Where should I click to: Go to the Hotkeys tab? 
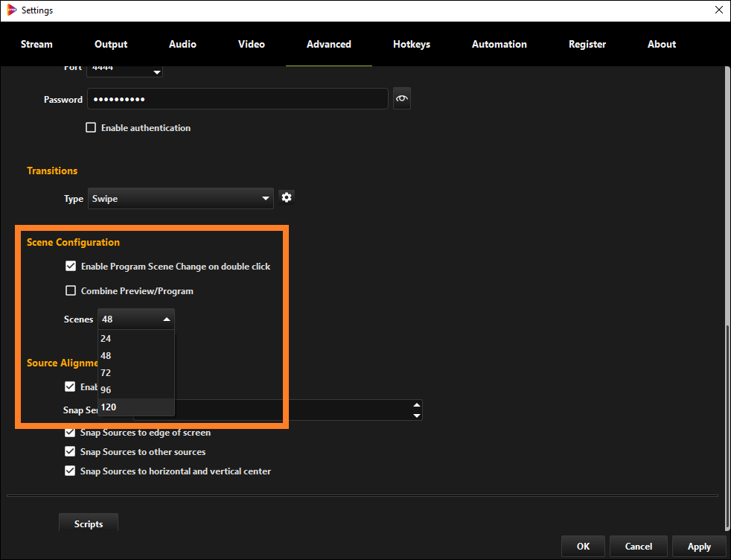[x=411, y=44]
